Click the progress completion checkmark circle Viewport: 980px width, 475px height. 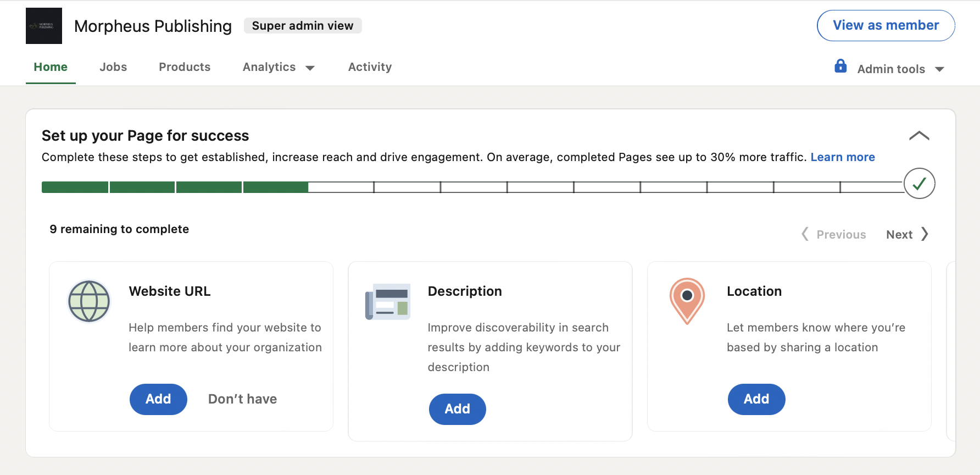tap(920, 184)
